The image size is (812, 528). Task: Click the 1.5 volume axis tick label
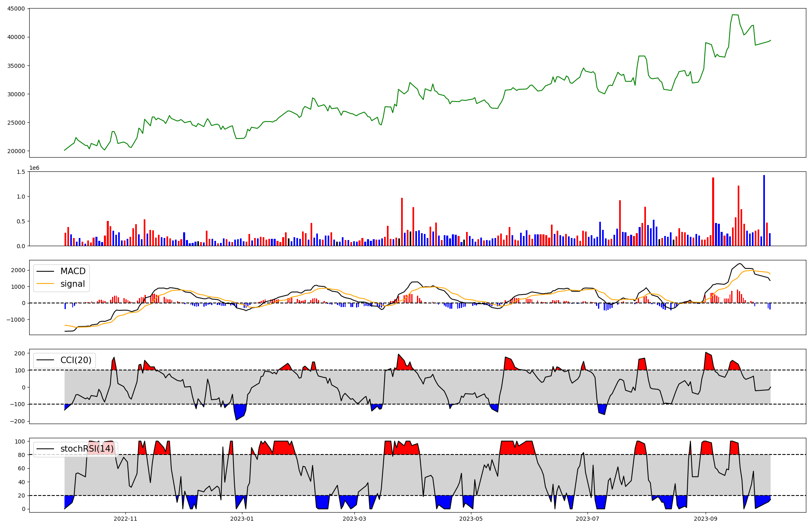click(21, 172)
